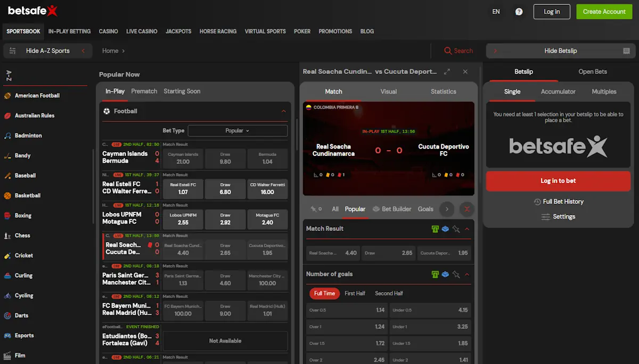Switch to the Statistics tab of the match view

443,91
